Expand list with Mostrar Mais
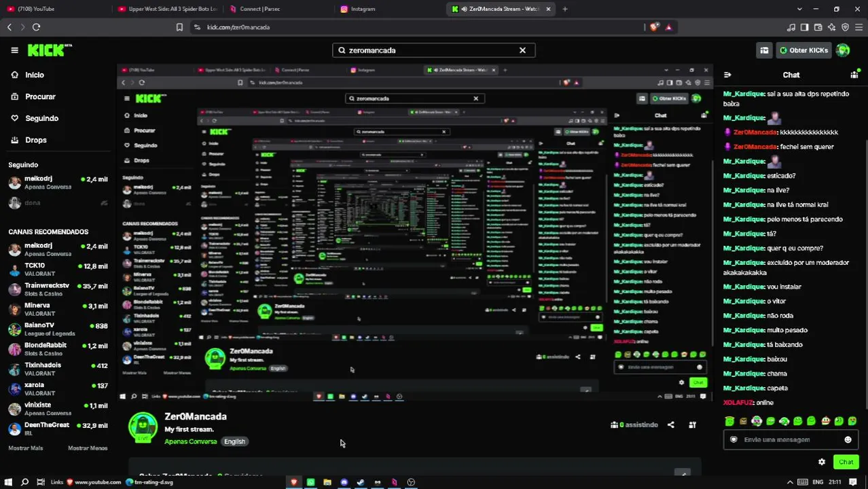 [25, 448]
